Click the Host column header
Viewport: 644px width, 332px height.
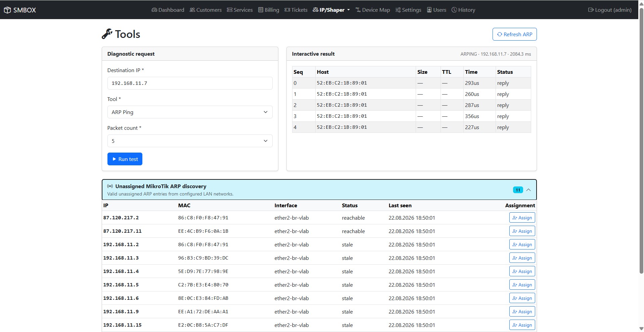[x=323, y=72]
